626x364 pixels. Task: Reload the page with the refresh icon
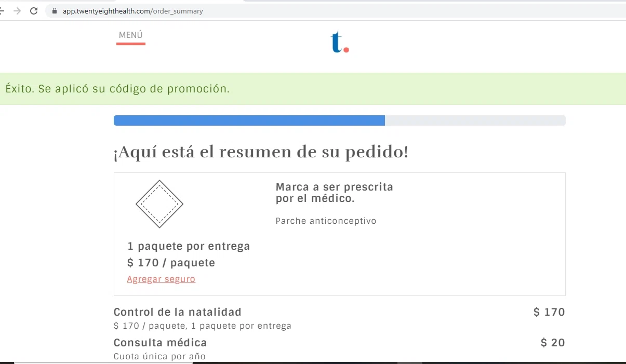[34, 11]
